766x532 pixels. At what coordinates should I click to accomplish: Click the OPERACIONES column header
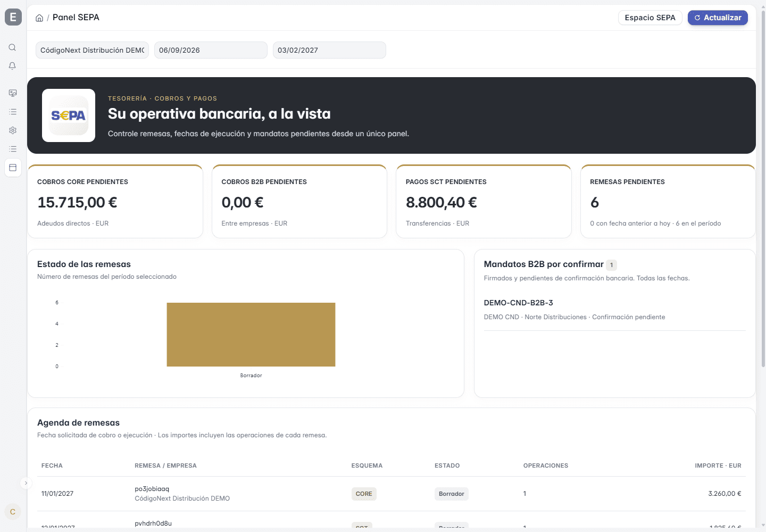[x=546, y=465]
